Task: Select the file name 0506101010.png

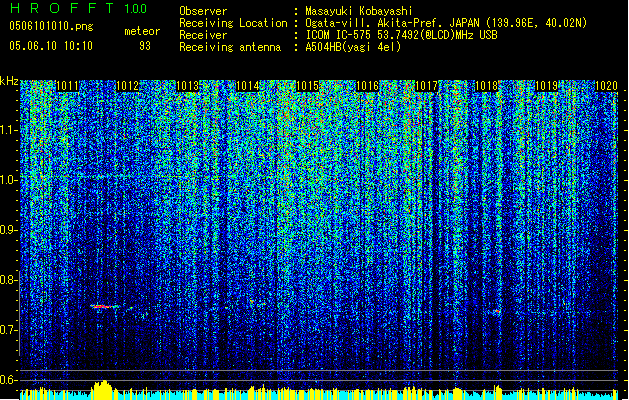Action: (x=51, y=27)
